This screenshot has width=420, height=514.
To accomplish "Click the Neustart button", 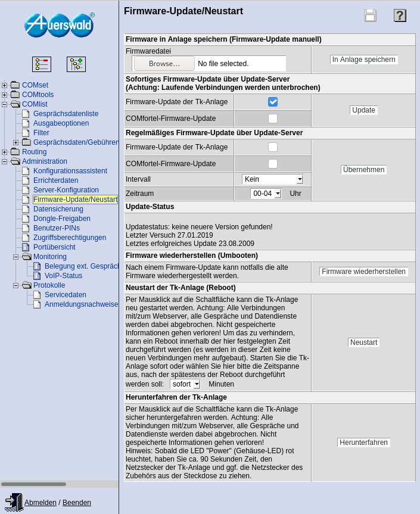I will point(363,342).
